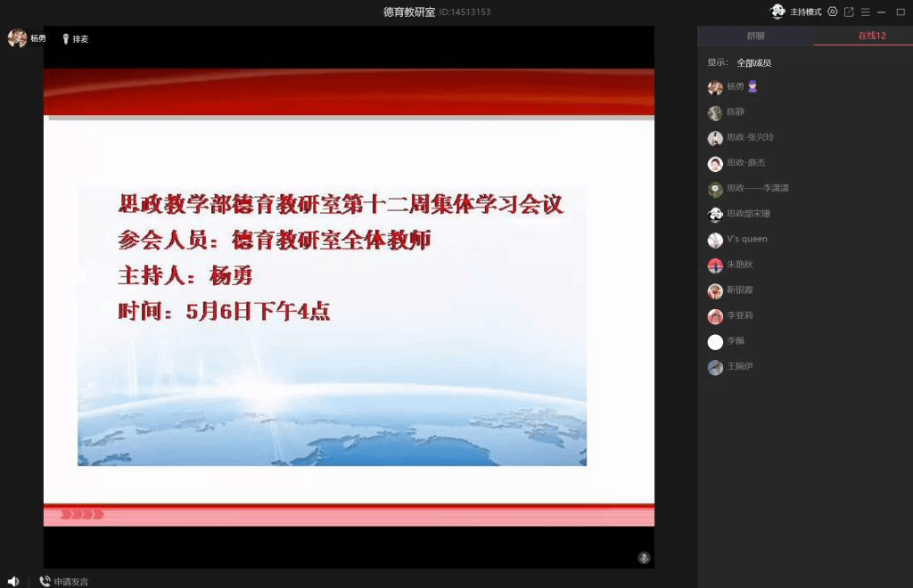Toggle the microphone icon on the slide corner
Screen dimensions: 913x588
(644, 558)
